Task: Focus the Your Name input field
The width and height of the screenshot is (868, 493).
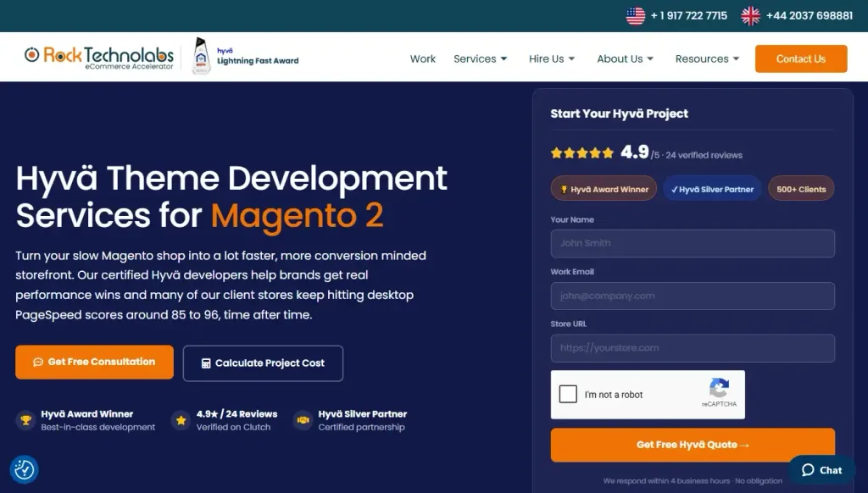Action: (x=693, y=243)
